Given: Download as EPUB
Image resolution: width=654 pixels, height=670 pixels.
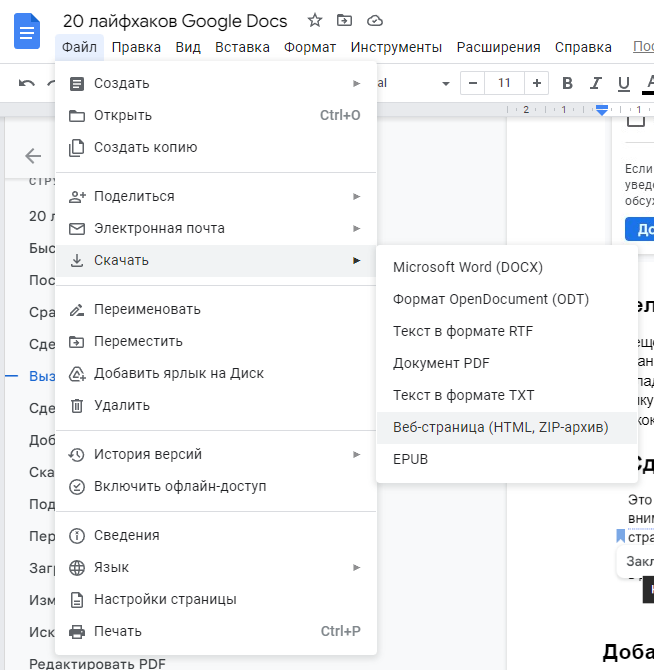Looking at the screenshot, I should point(507,460).
